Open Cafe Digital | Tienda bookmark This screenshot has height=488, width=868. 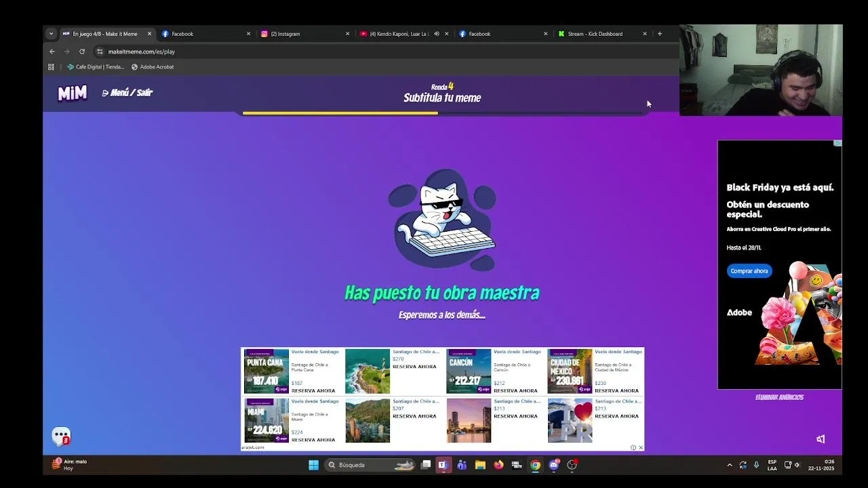[x=96, y=67]
